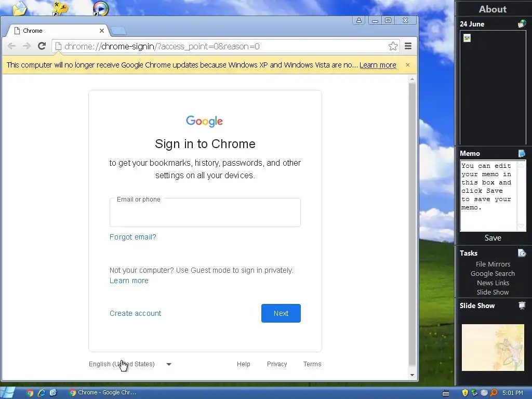Click the Slide Show panel icon
The width and height of the screenshot is (532, 399).
(522, 305)
